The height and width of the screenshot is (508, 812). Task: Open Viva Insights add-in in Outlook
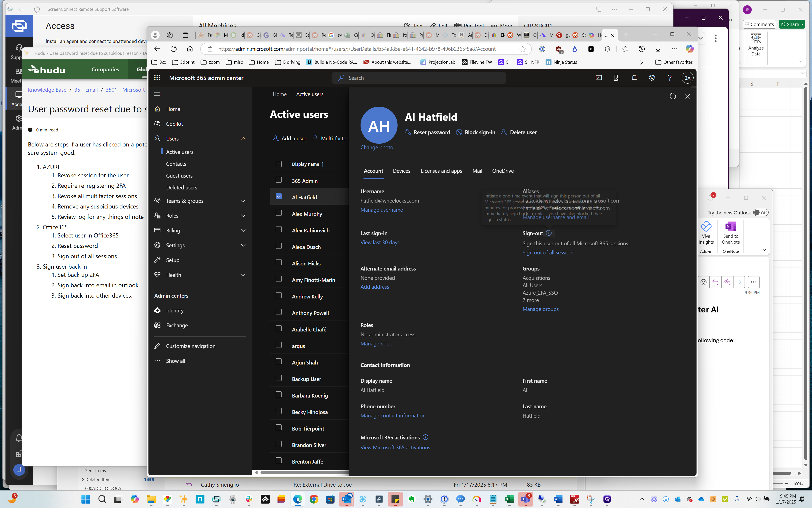706,232
